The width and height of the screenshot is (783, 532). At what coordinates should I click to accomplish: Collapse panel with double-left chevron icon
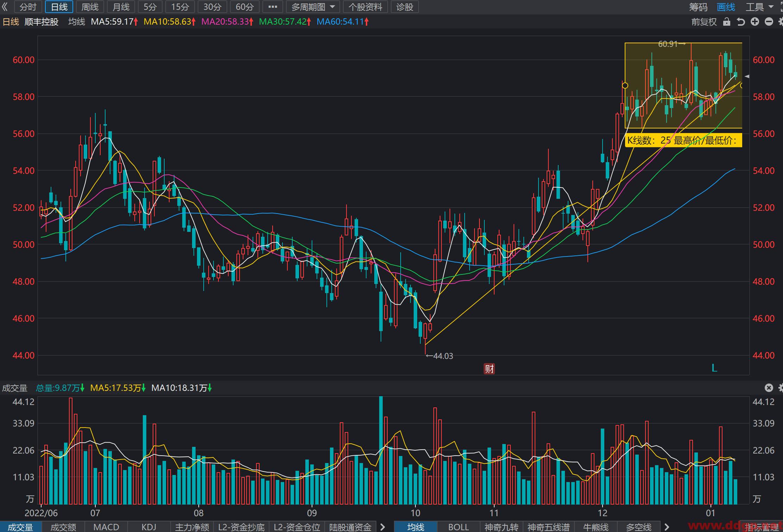click(5, 7)
